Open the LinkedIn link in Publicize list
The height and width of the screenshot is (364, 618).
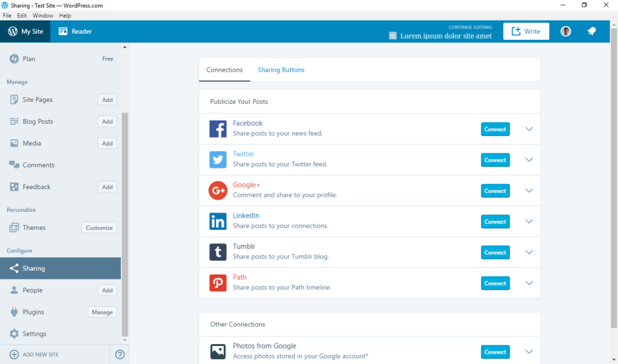click(246, 215)
